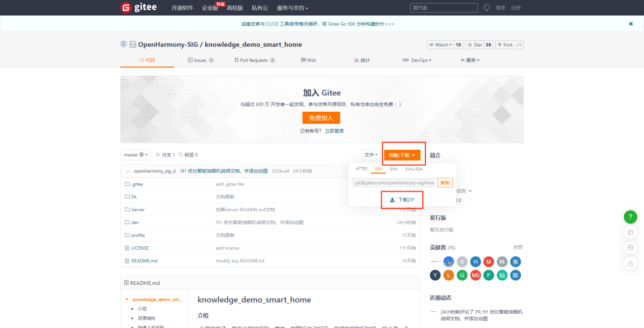Open the DevOps dropdown tab
The width and height of the screenshot is (644, 328).
pos(417,60)
